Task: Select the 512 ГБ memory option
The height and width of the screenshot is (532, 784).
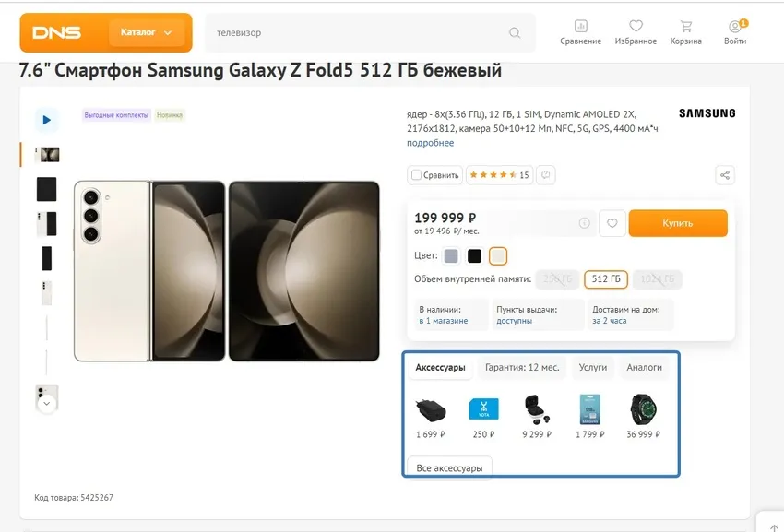Action: click(606, 279)
